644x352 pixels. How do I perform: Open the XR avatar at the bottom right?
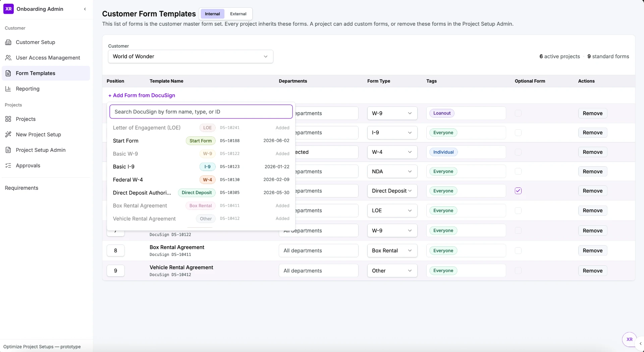click(629, 339)
